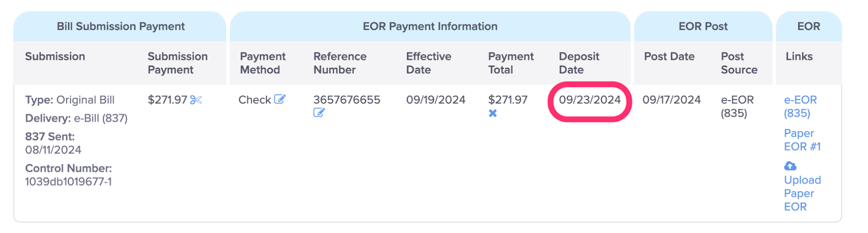Click the scissors icon beside Submission Payment amount

coord(196,100)
